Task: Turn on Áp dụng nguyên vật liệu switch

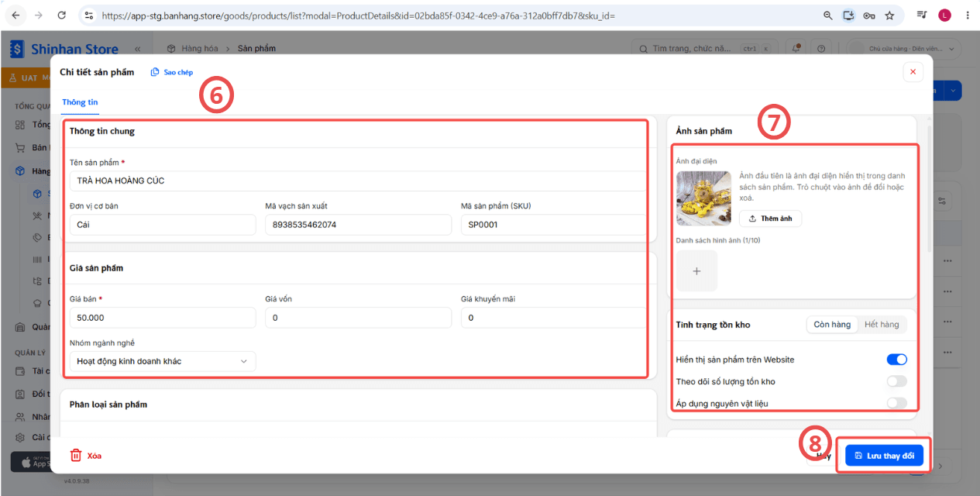Action: (x=896, y=403)
